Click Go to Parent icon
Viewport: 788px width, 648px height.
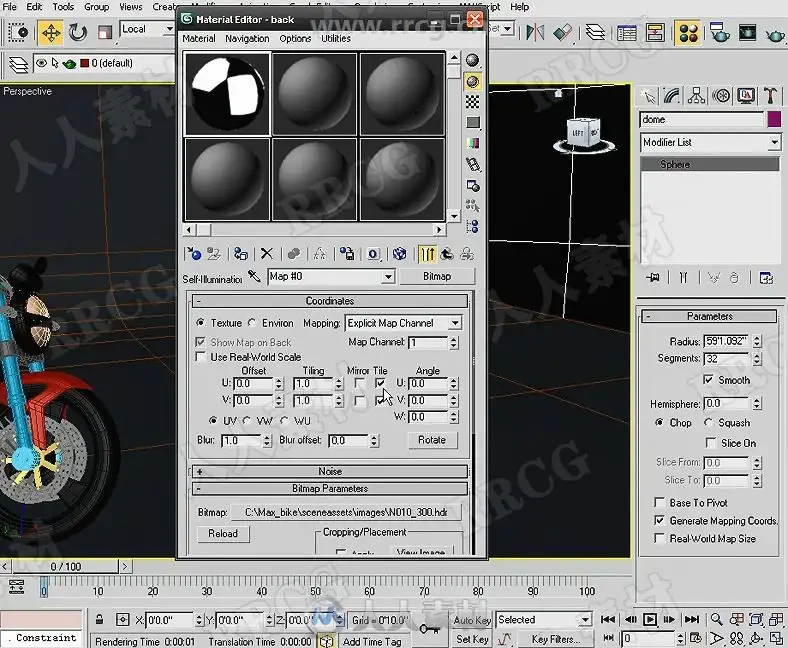(447, 254)
